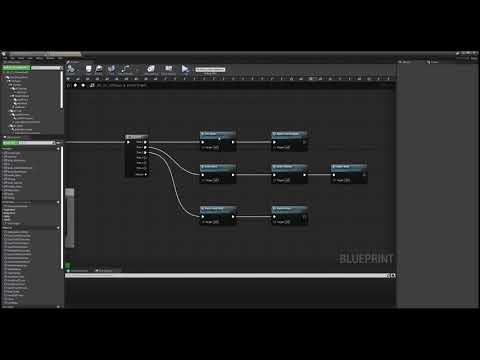Click the plus button on the top My Blueprint section
480x360 pixels.
58,149
